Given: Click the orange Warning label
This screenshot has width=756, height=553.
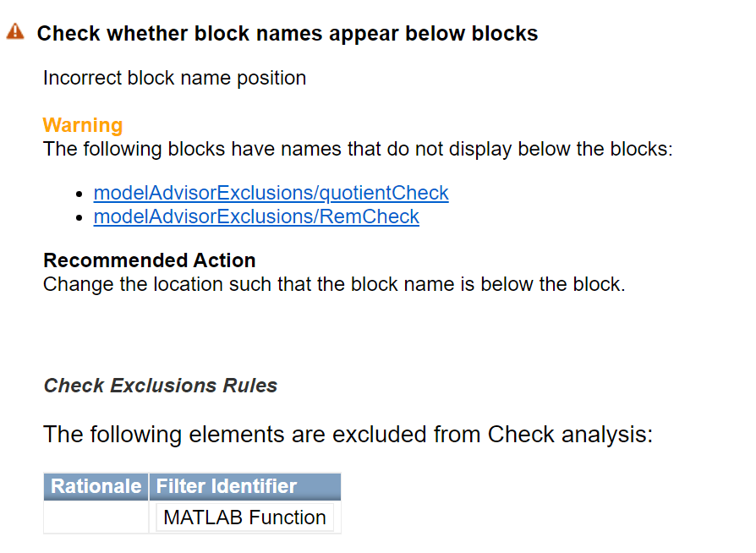Looking at the screenshot, I should coord(82,125).
